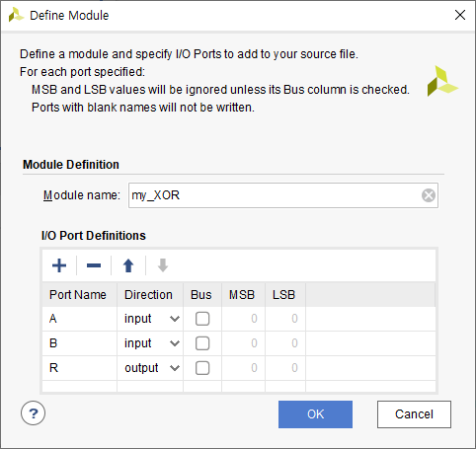476x449 pixels.
Task: Clear the module name with the X icon
Action: click(429, 195)
